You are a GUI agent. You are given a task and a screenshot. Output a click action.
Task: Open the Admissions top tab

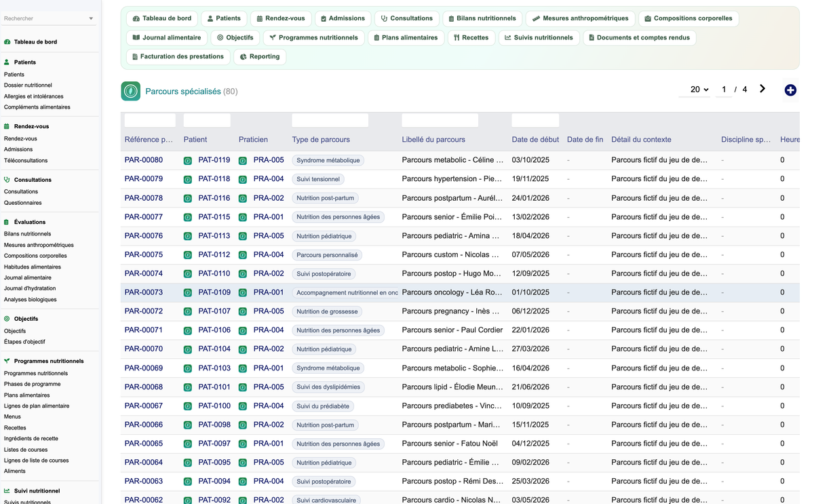click(x=343, y=18)
